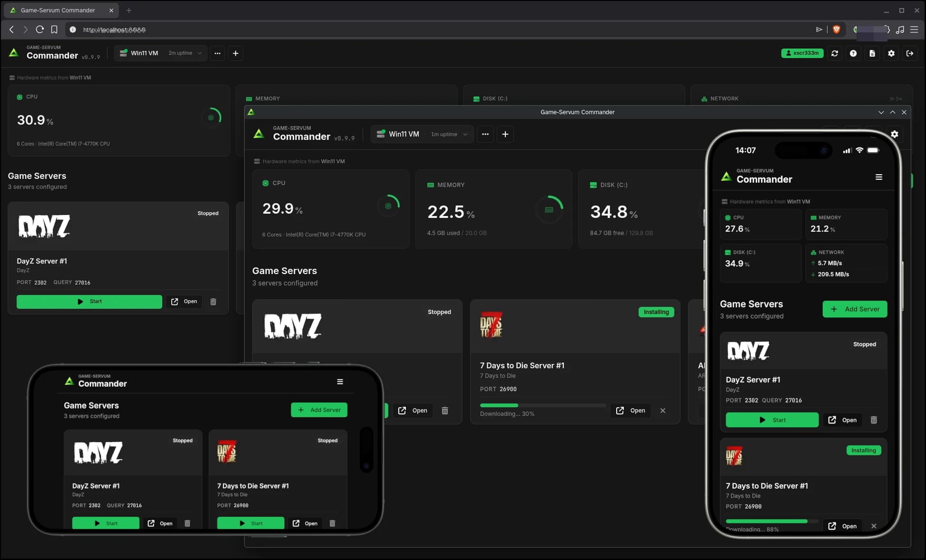Open the hamburger menu in portrait phone
Viewport: 926px width, 560px height.
point(879,177)
